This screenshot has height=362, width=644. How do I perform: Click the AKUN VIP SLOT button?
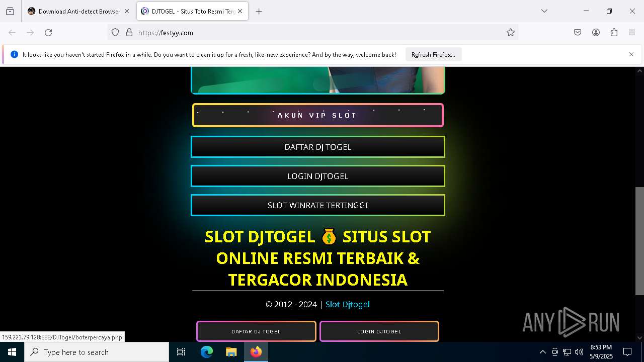317,115
